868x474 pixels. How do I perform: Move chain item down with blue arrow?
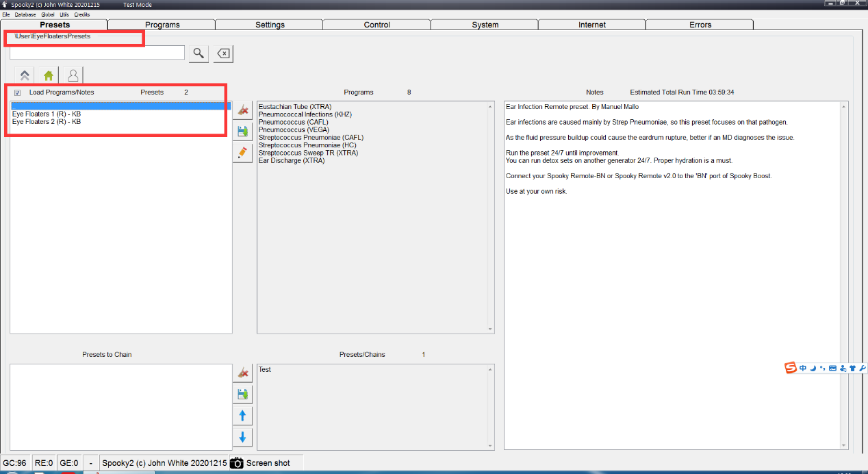(x=242, y=438)
